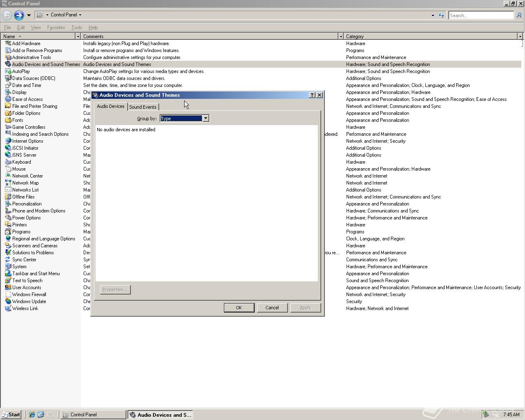Click the clock showing 7:45 AM
Image resolution: width=525 pixels, height=420 pixels.
(511, 415)
